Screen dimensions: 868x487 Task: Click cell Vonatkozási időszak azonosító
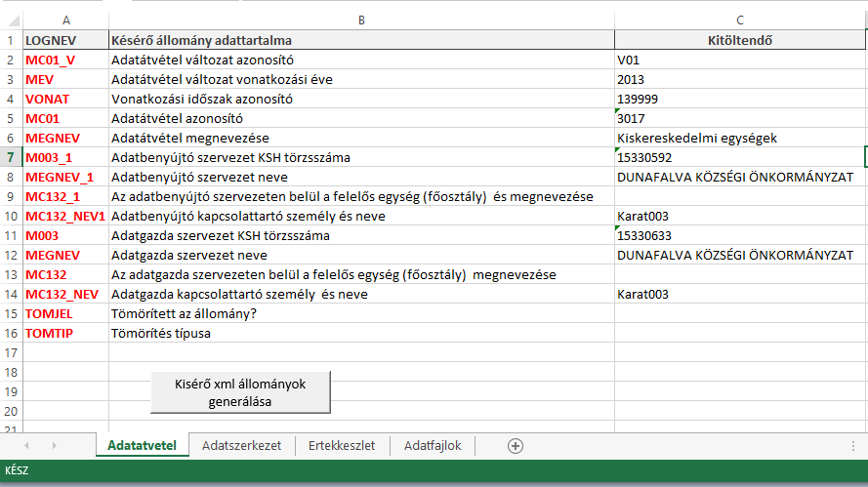[361, 100]
